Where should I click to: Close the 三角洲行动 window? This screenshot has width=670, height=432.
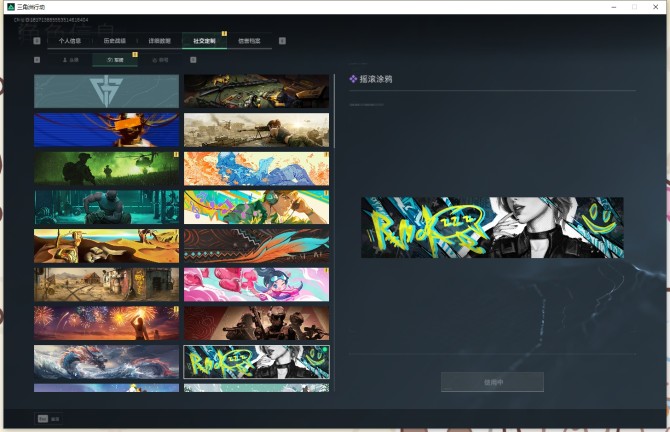pos(655,7)
